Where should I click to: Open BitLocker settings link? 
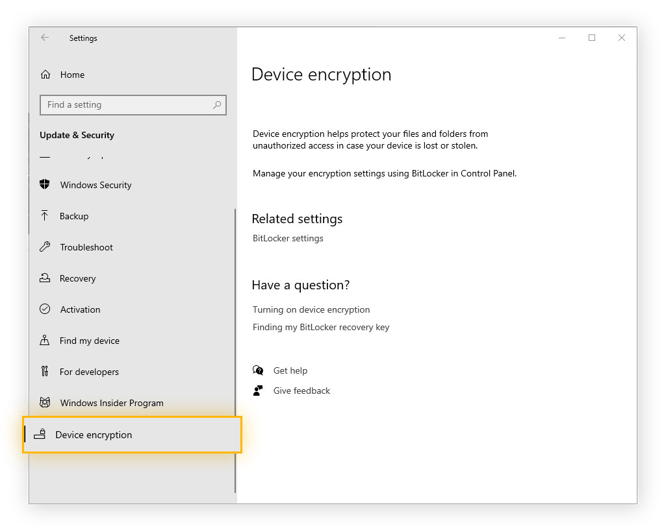[288, 238]
